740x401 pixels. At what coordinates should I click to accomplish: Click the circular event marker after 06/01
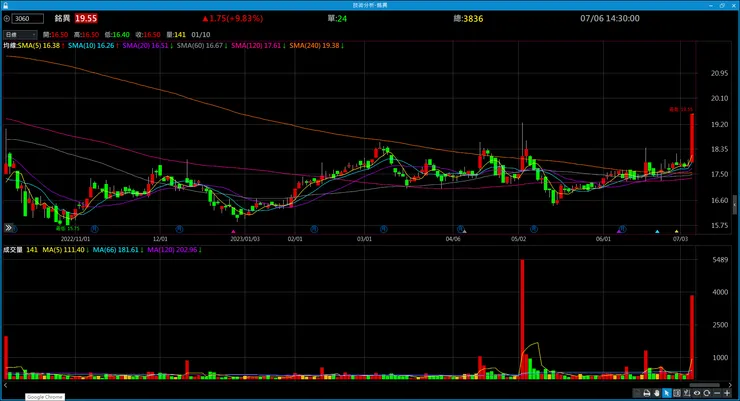click(x=623, y=229)
